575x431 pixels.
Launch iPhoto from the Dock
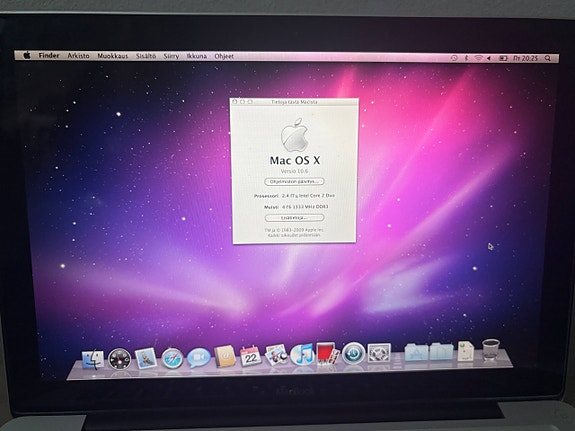[276, 355]
